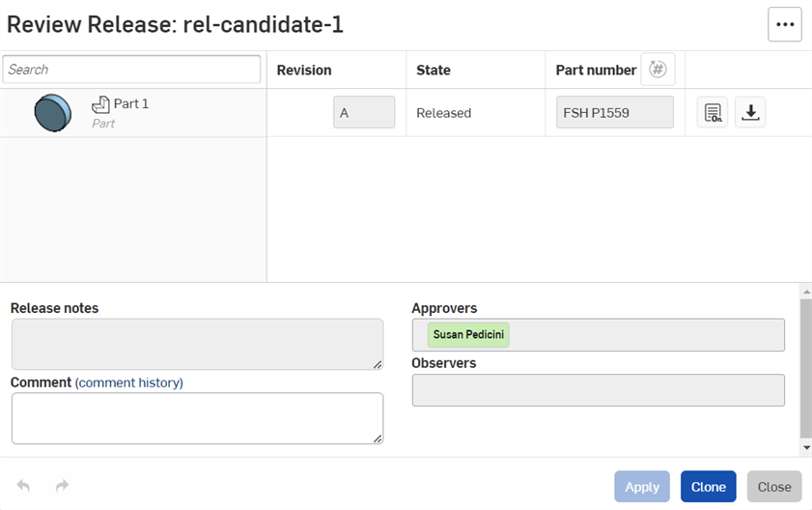Select the Part 1 document icon
The image size is (812, 510).
pos(100,104)
